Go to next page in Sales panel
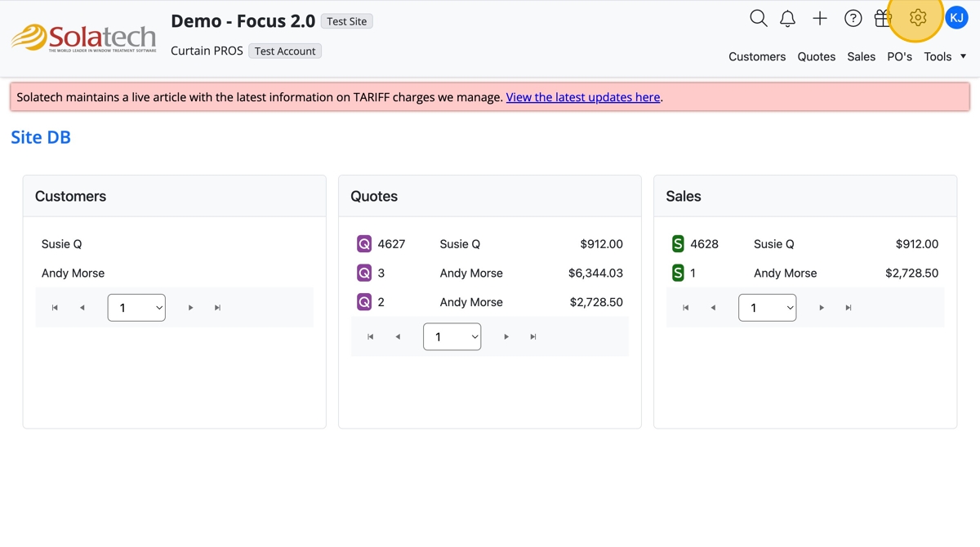980x547 pixels. coord(822,308)
